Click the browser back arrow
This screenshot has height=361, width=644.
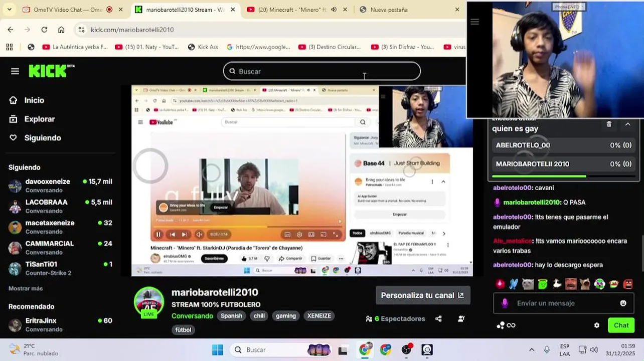pyautogui.click(x=11, y=30)
